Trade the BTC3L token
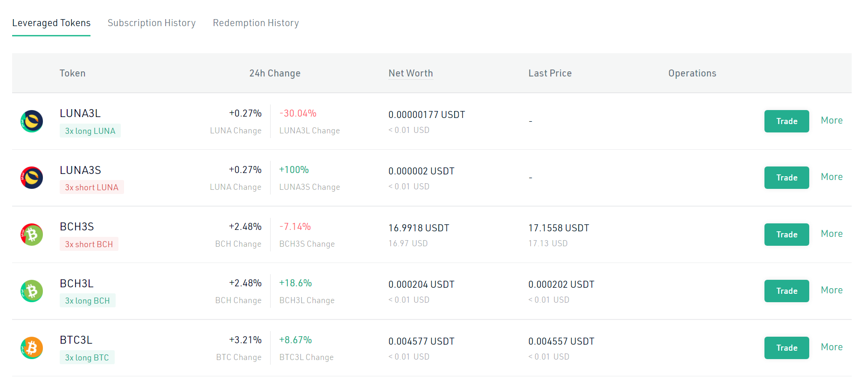This screenshot has width=868, height=381. [786, 348]
